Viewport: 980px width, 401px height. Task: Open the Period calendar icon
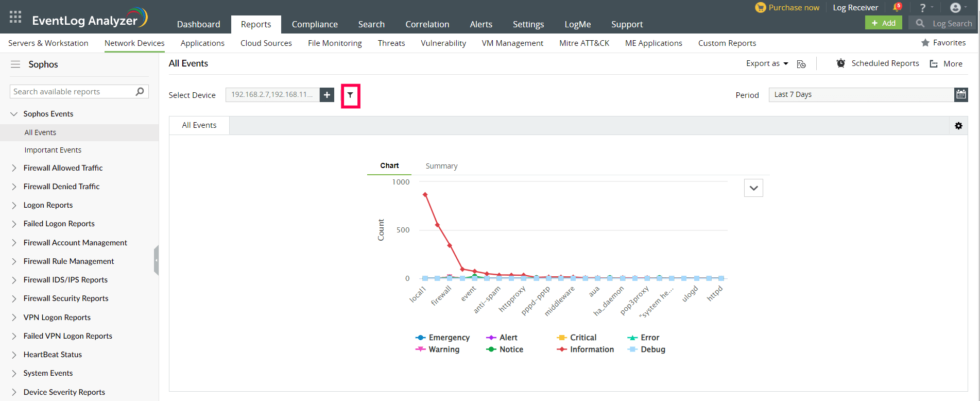(961, 94)
